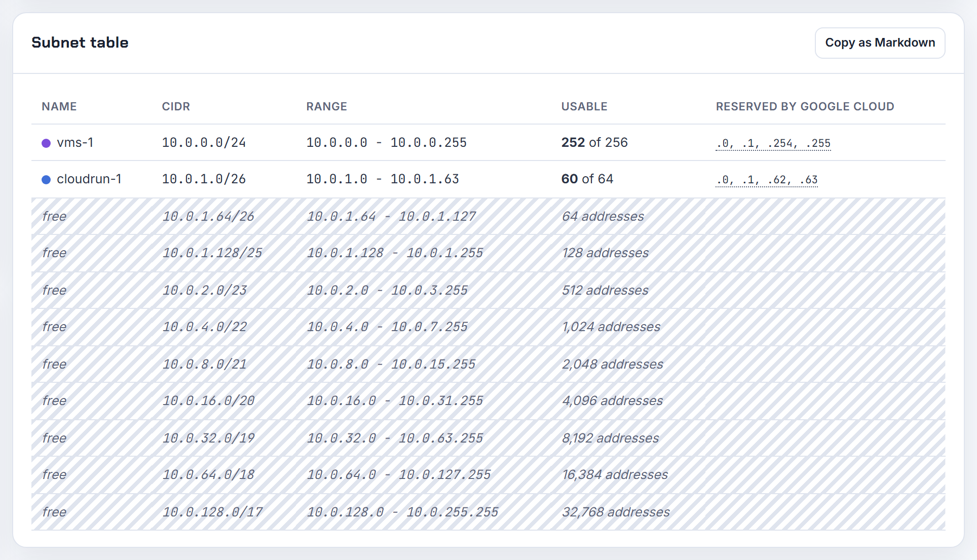Click the CIDR column header
This screenshot has height=560, width=977.
coord(176,106)
